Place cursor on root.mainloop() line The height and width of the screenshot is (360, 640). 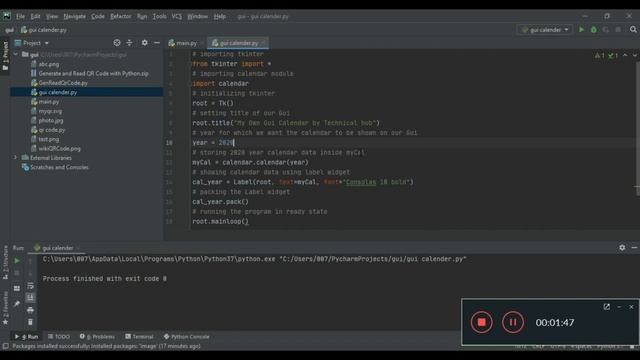pos(220,222)
